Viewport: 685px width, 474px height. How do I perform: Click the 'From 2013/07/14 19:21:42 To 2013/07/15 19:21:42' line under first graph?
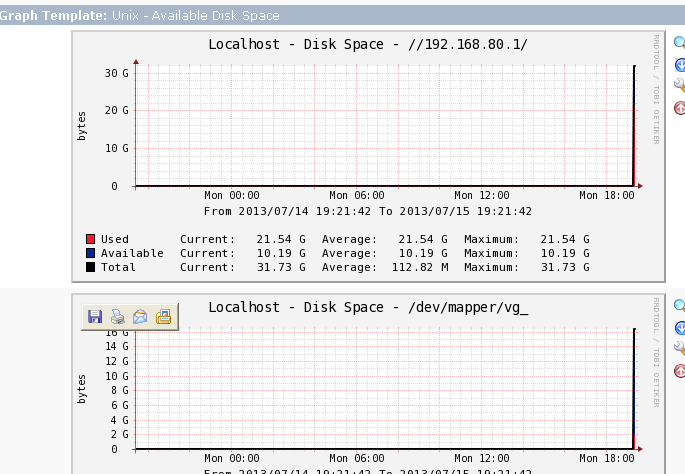[x=368, y=211]
